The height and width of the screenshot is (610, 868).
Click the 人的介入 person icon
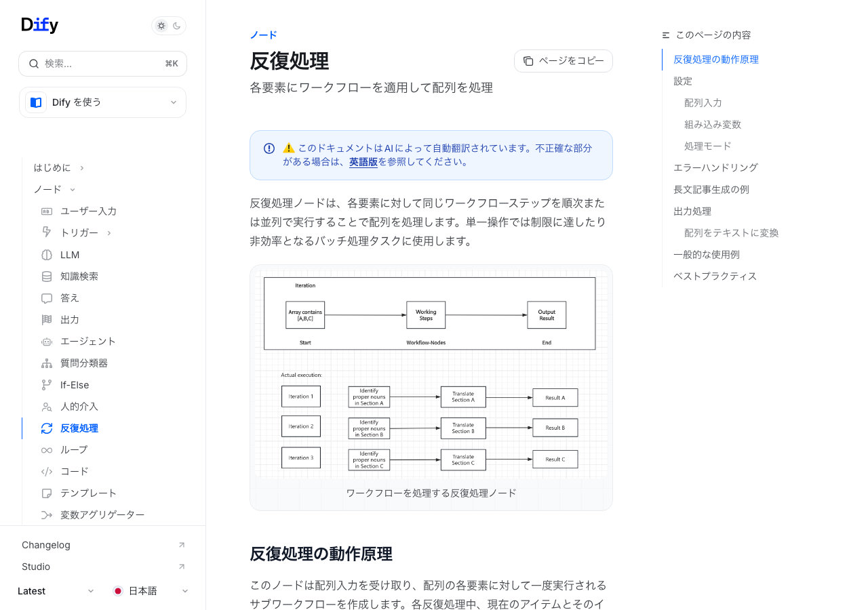47,407
